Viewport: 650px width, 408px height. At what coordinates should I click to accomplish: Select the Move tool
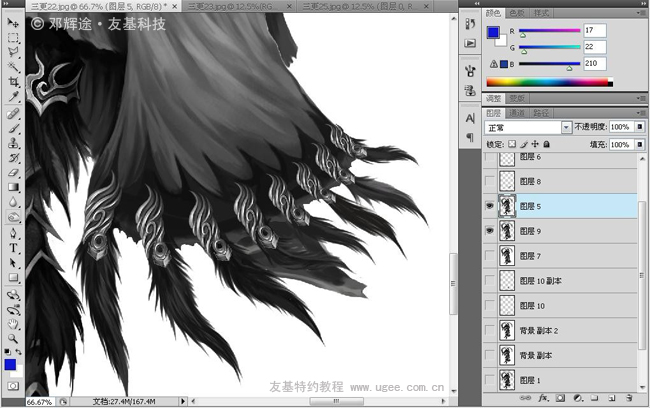coord(13,22)
